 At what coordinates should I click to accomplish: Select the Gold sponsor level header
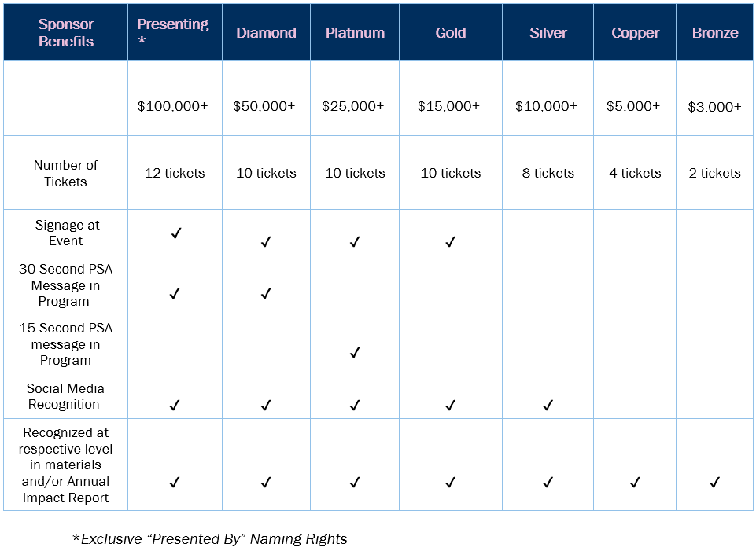[450, 31]
